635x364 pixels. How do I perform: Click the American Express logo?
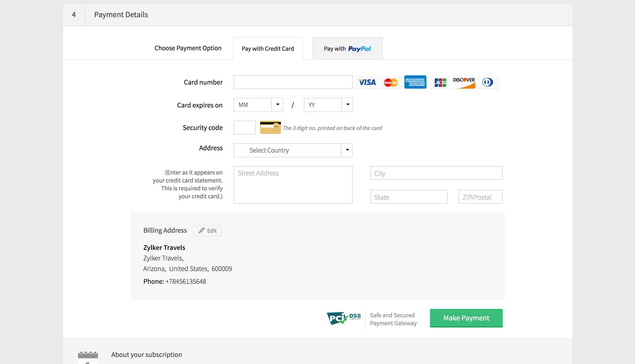415,82
